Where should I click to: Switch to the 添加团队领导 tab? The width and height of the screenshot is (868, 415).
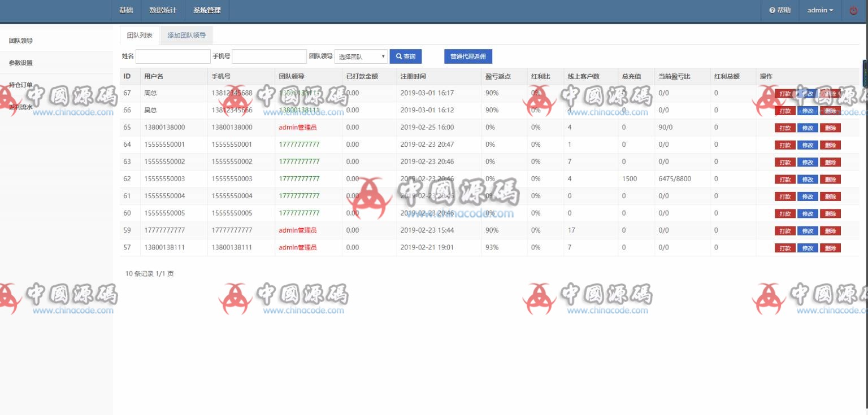pyautogui.click(x=186, y=35)
